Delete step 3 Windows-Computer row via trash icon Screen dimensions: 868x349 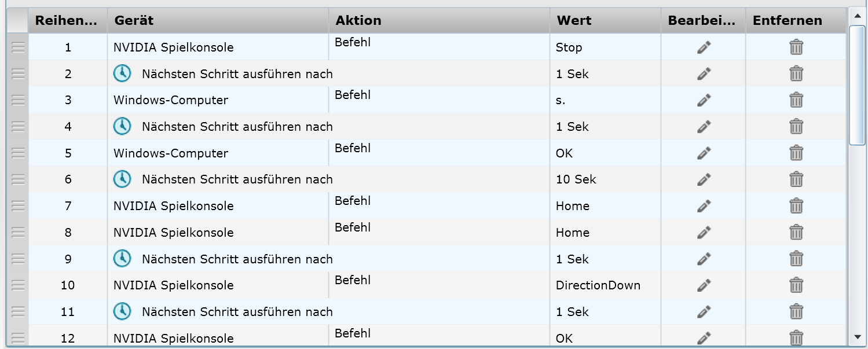(796, 100)
